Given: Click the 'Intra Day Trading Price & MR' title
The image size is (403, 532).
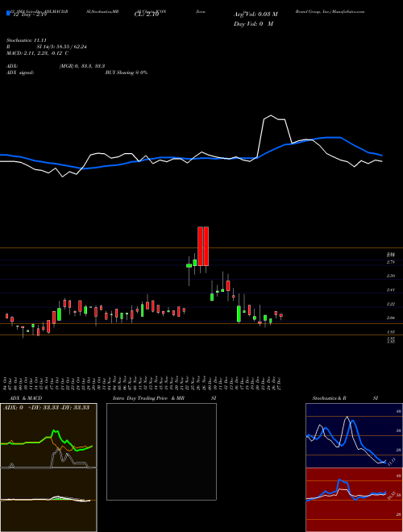Looking at the screenshot, I should 148,398.
